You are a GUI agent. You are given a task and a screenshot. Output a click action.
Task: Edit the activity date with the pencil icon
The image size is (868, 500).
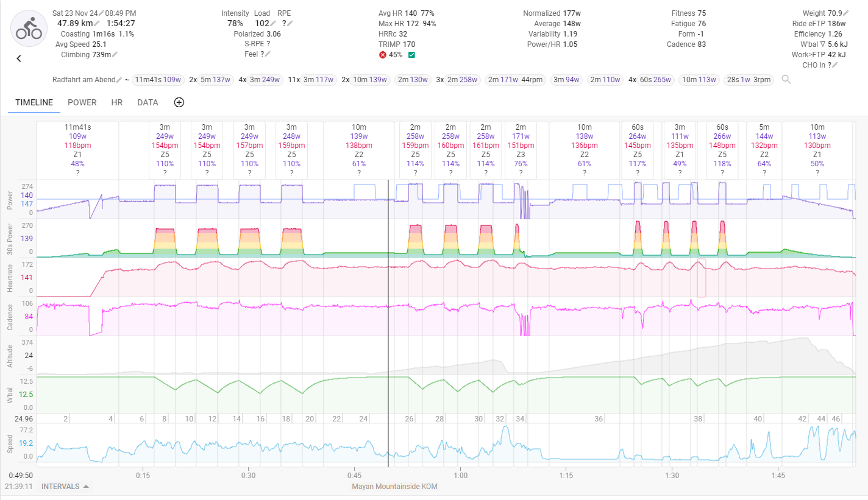(102, 13)
